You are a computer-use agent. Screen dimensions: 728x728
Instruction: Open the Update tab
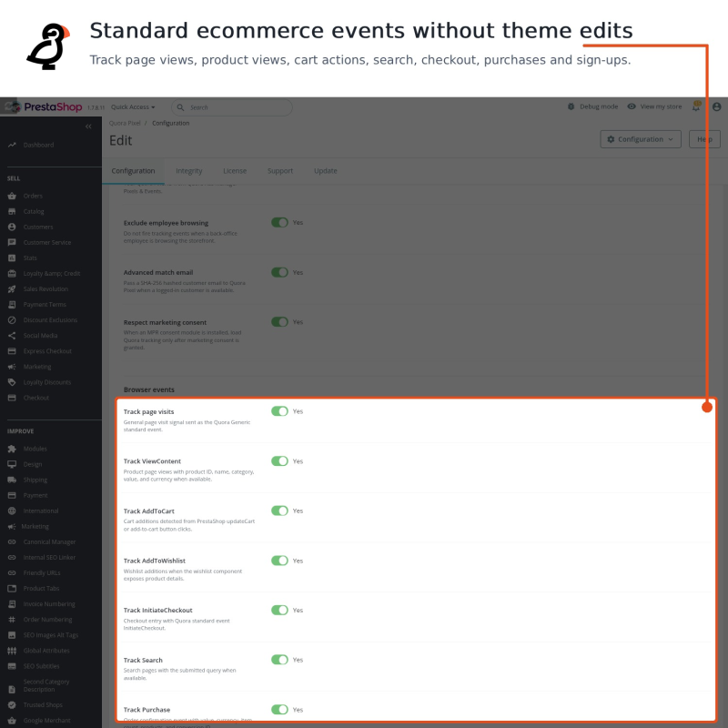click(x=326, y=171)
